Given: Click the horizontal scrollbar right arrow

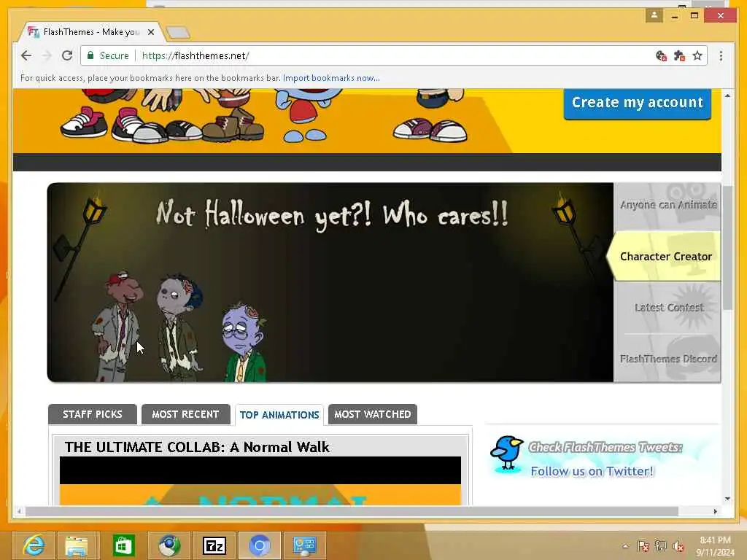Looking at the screenshot, I should 715,511.
